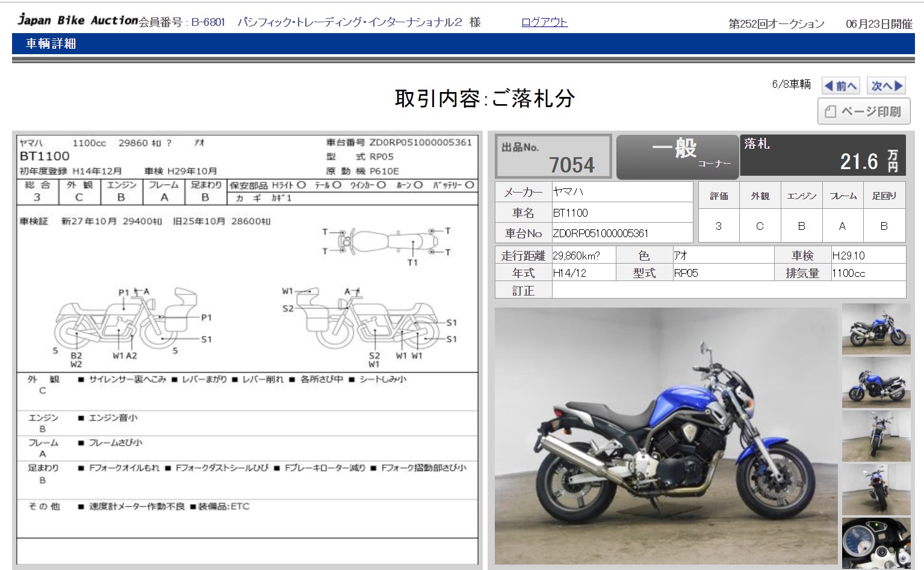The width and height of the screenshot is (924, 570).
Task: Click the engine number P610E on sheet
Action: tap(384, 171)
